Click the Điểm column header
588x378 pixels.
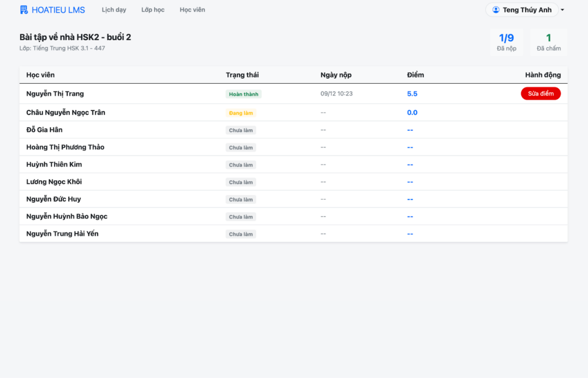(x=415, y=75)
